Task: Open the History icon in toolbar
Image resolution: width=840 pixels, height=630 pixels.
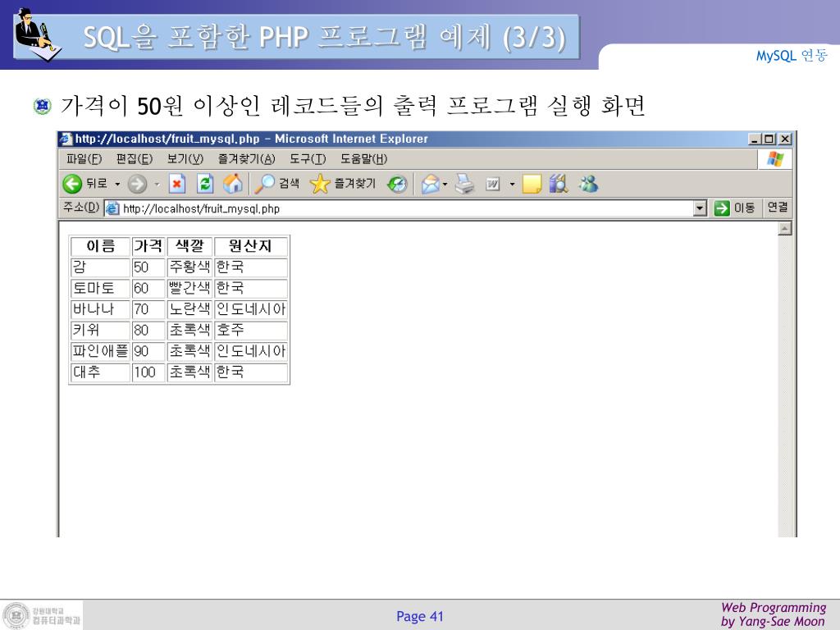Action: [397, 184]
